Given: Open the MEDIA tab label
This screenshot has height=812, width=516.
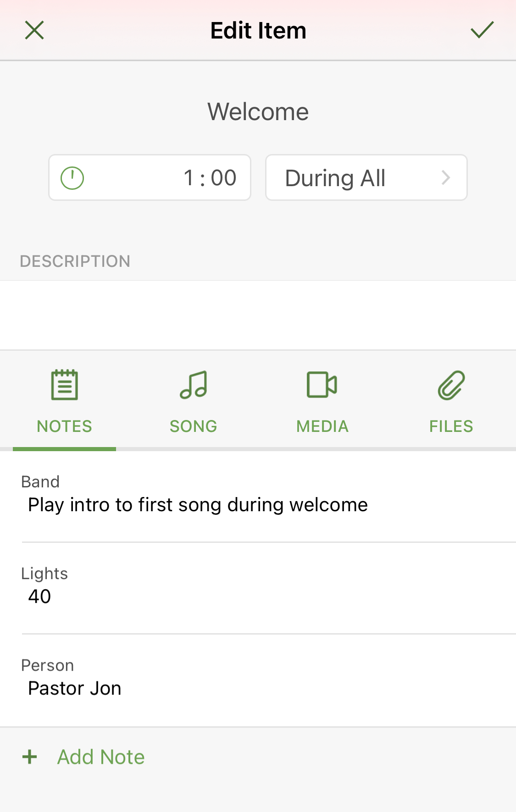Looking at the screenshot, I should (322, 426).
